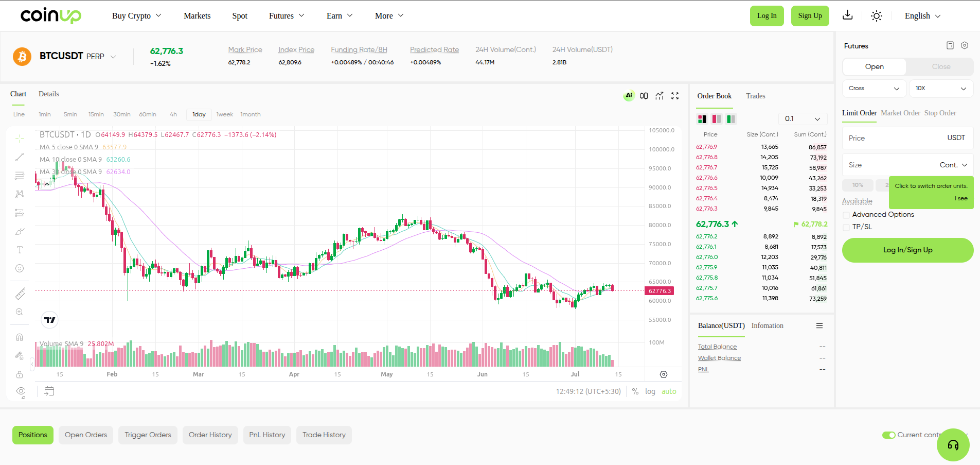Open the Cross margin mode dropdown
Screen dimensions: 980x465
(x=874, y=88)
